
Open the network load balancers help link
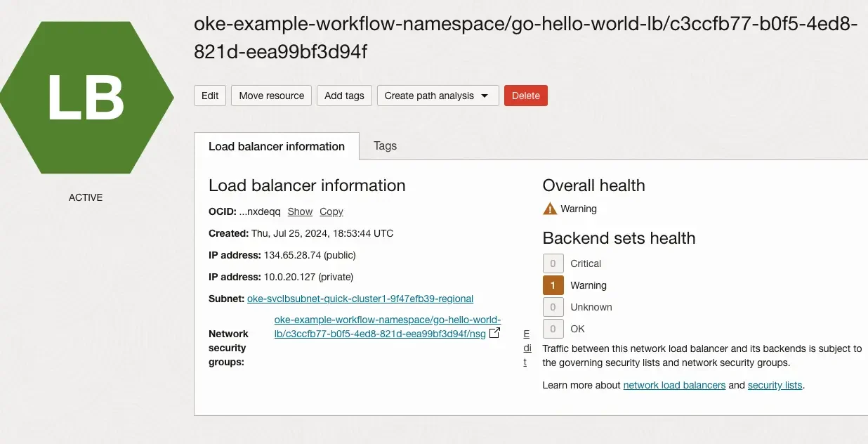(x=674, y=385)
